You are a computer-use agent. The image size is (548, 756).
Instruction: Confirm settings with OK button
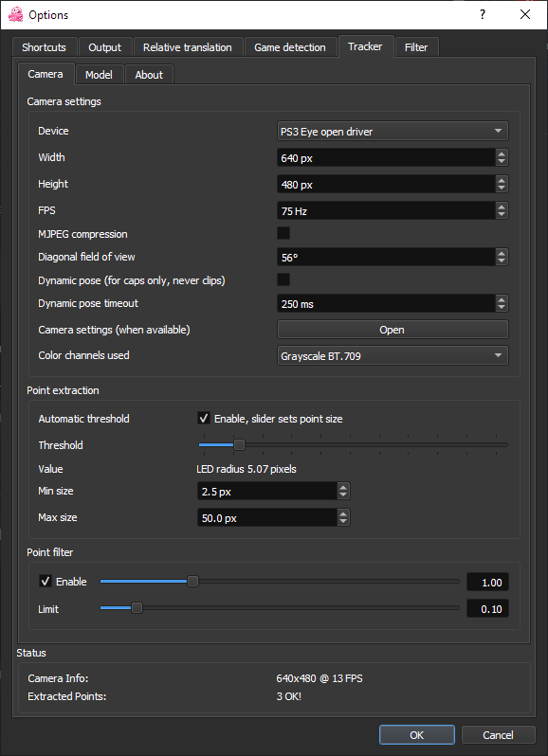click(x=417, y=735)
